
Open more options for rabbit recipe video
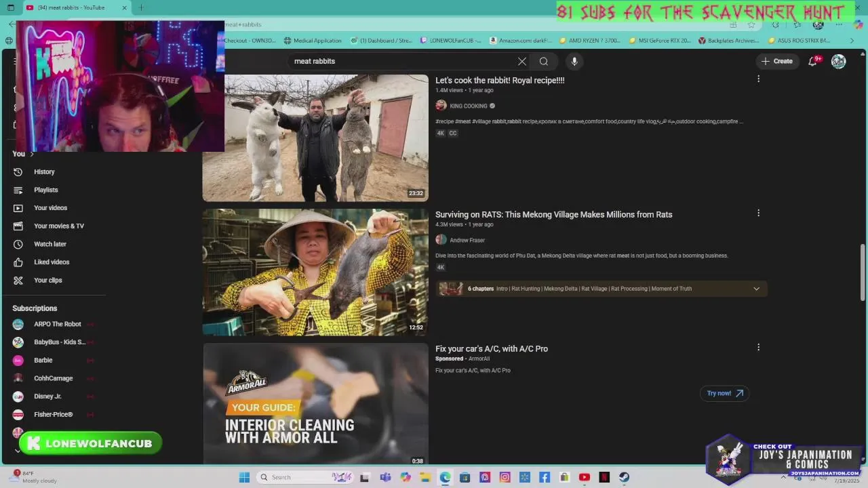[758, 79]
